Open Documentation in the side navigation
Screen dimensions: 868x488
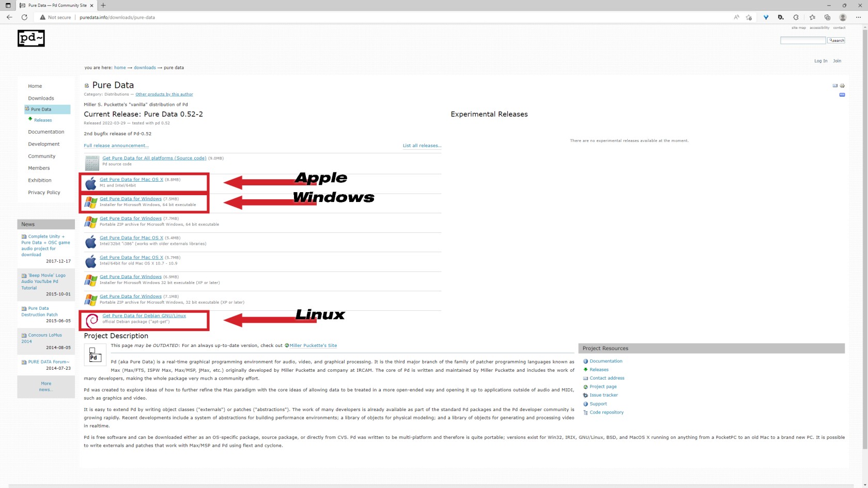coord(46,132)
